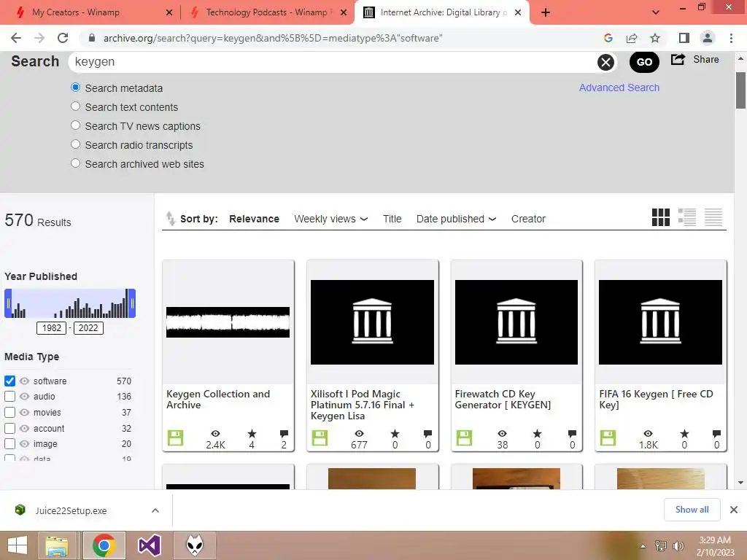Open FIFA 16 Keygen [ Free CD Key] title

(656, 400)
